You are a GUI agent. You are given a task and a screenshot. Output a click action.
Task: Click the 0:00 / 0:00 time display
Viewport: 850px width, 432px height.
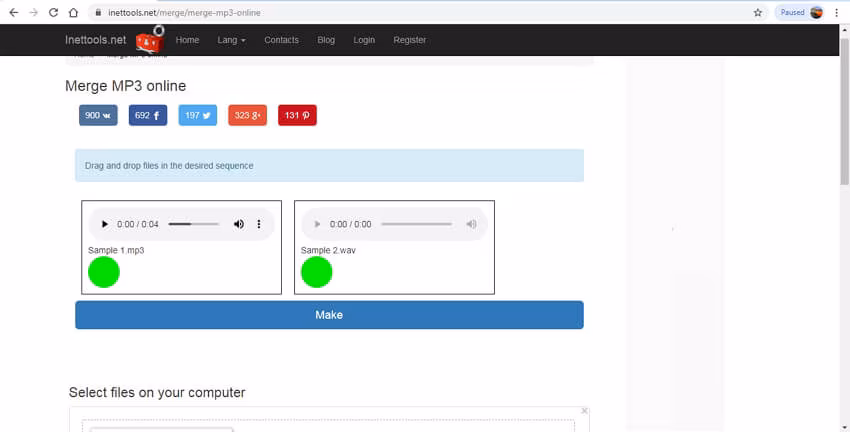click(351, 224)
